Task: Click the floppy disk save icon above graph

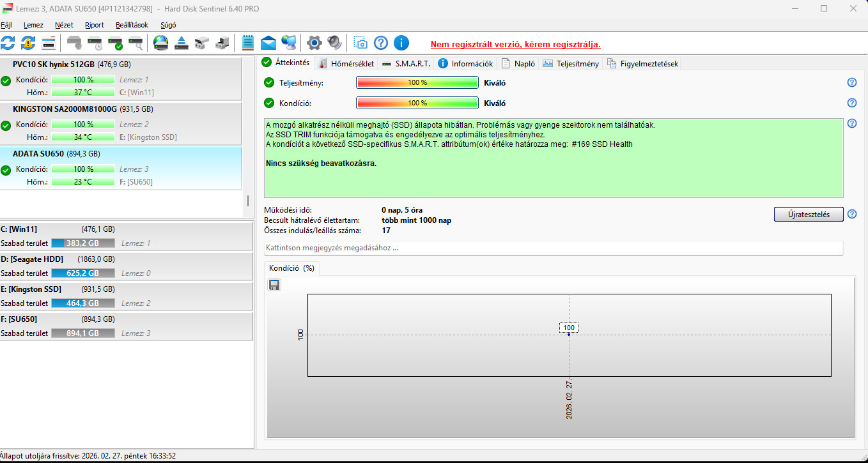Action: (x=274, y=285)
